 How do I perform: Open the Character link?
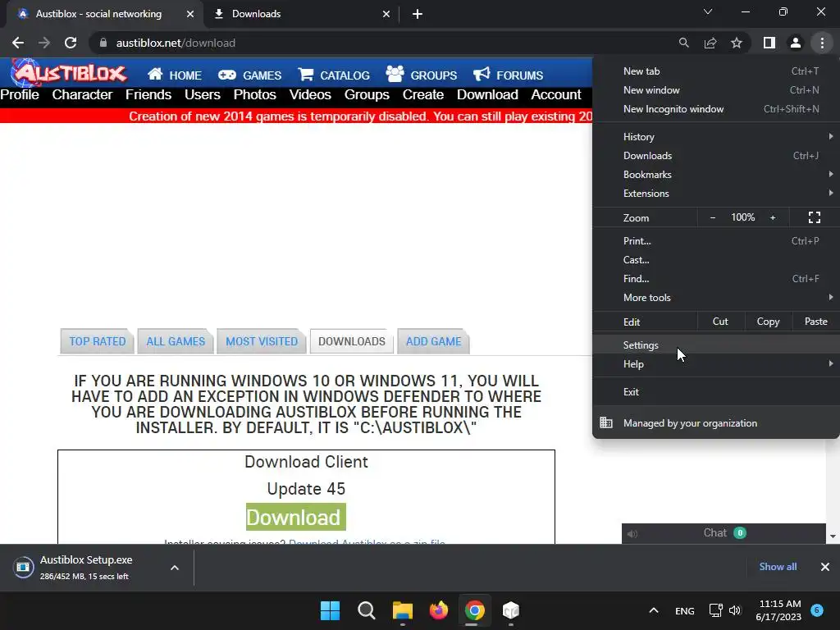pyautogui.click(x=83, y=95)
